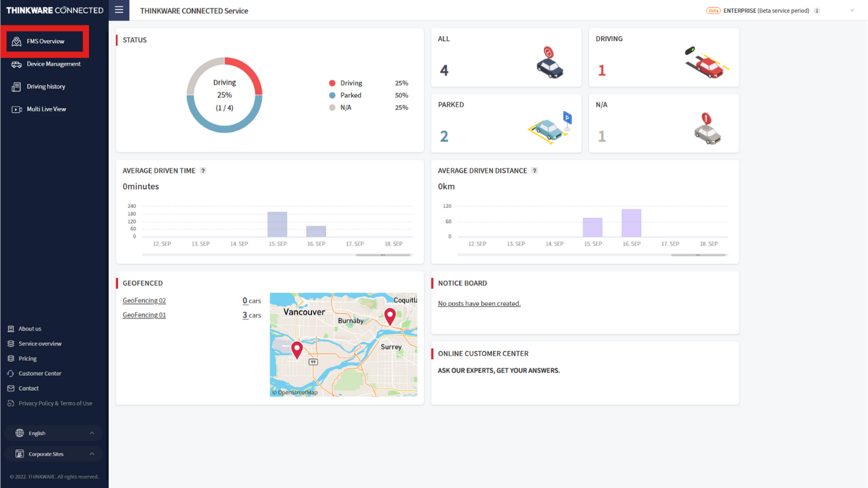The height and width of the screenshot is (488, 868).
Task: Click the PARKED car illustration
Action: click(x=550, y=127)
